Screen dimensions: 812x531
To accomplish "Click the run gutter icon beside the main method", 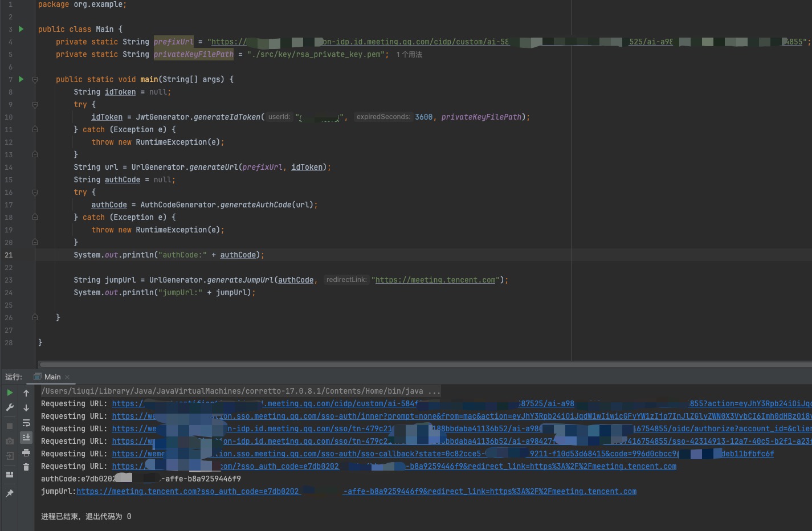I will (21, 79).
